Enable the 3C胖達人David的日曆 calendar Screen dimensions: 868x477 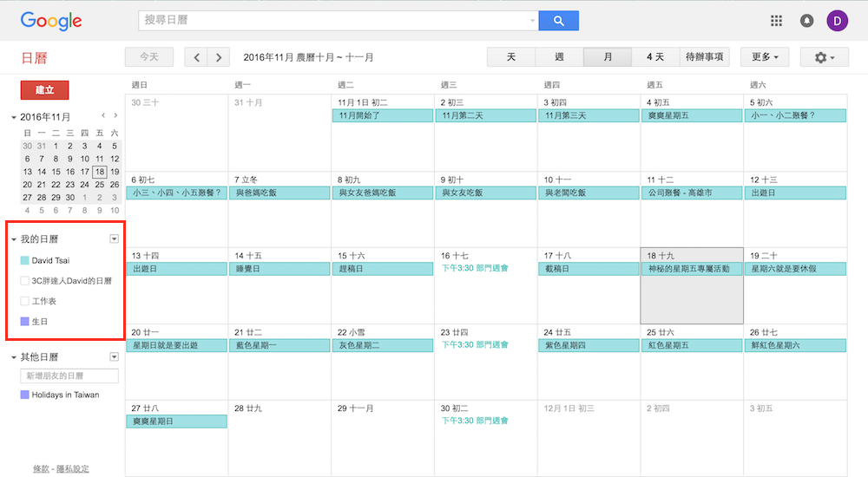[24, 281]
